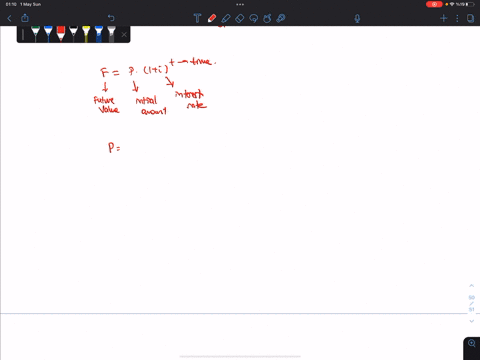
Task: Pick the first blue pen preset
Action: pyautogui.click(x=48, y=34)
